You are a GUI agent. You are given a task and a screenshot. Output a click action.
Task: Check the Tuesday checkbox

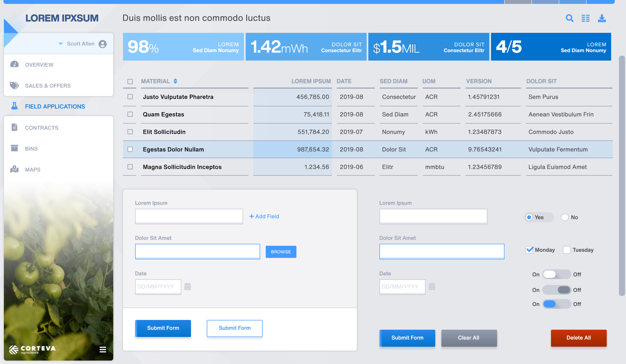coord(567,250)
